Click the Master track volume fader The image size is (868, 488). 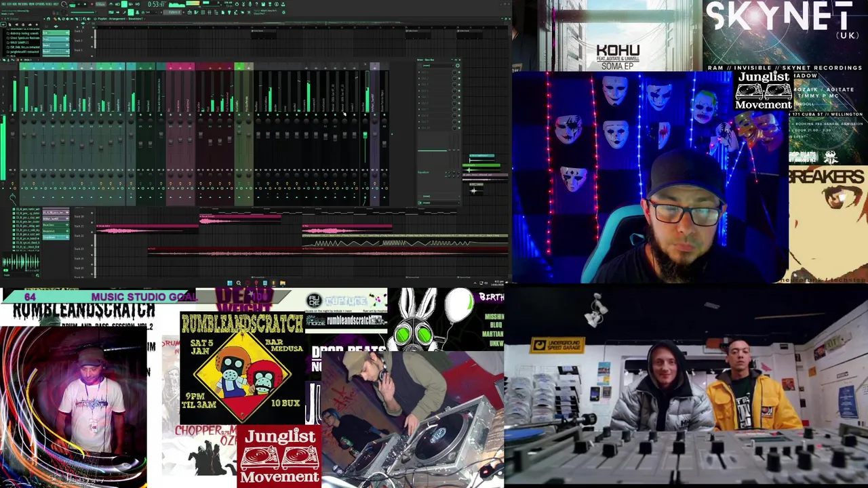click(x=13, y=134)
